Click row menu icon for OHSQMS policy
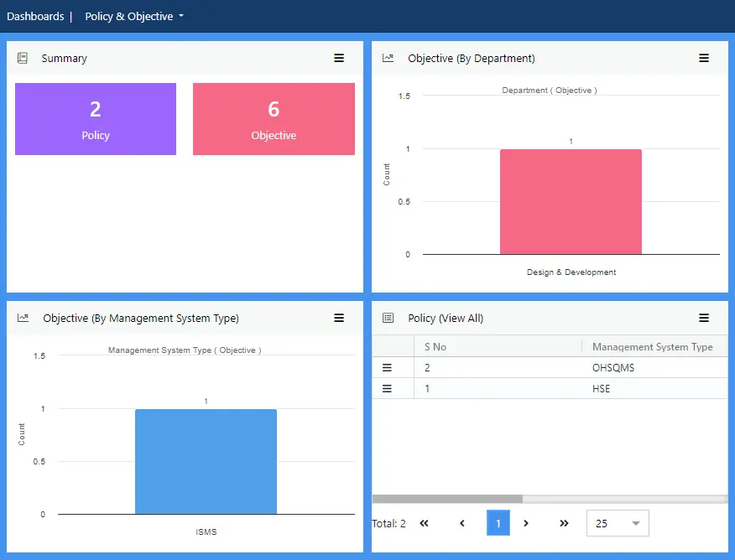Image resolution: width=735 pixels, height=560 pixels. point(388,367)
